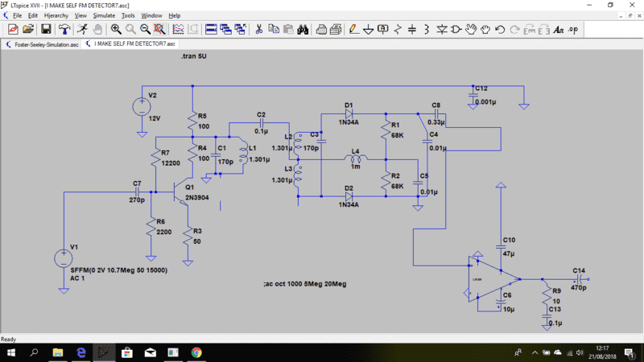Select the resistor component tool
The width and height of the screenshot is (644, 362).
pos(398,30)
